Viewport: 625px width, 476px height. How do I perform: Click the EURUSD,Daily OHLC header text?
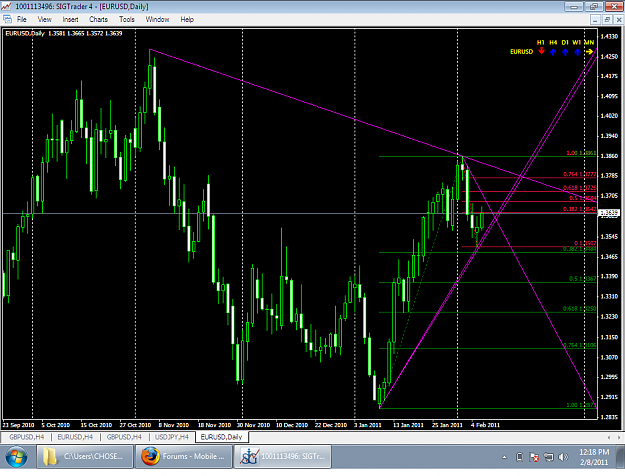(x=64, y=33)
